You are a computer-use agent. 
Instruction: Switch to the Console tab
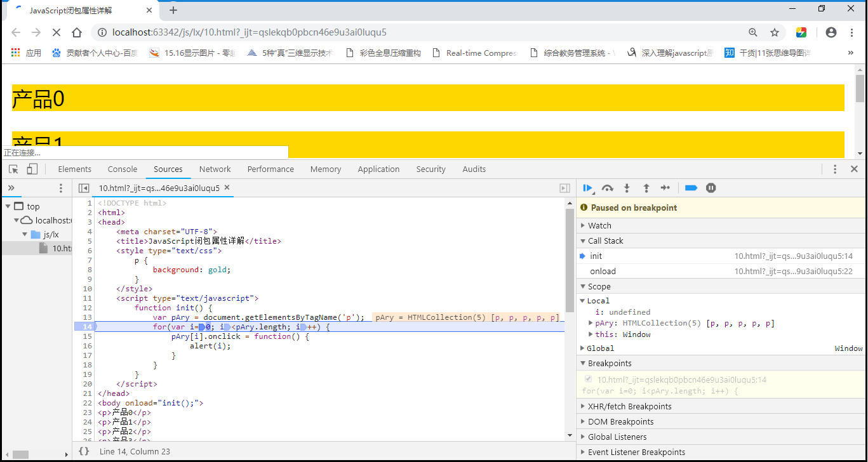(123, 169)
